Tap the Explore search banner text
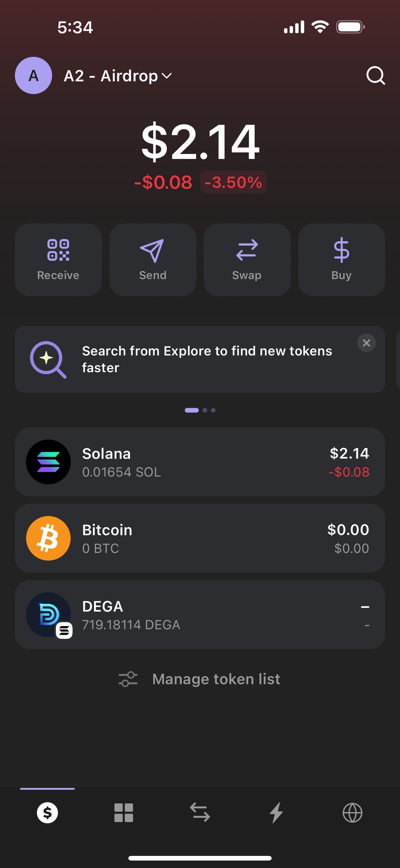This screenshot has width=400, height=868. pos(207,359)
